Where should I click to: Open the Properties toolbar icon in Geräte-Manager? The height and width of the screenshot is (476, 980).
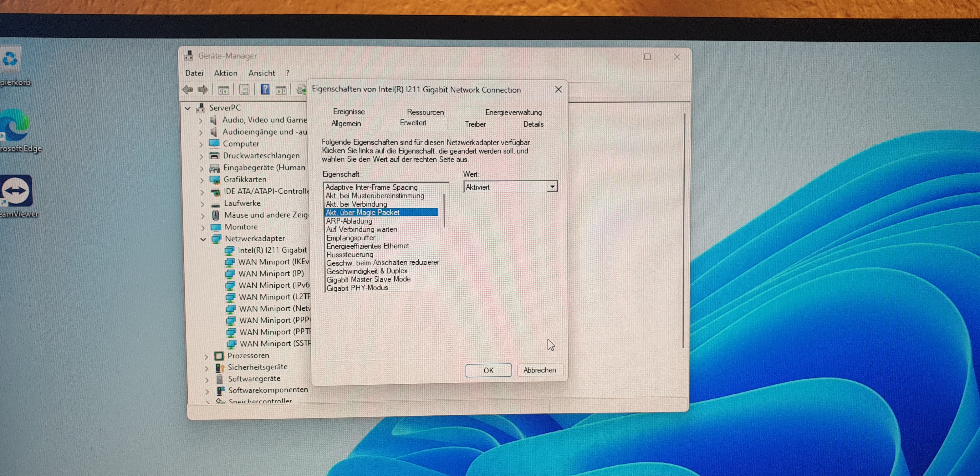[x=244, y=90]
